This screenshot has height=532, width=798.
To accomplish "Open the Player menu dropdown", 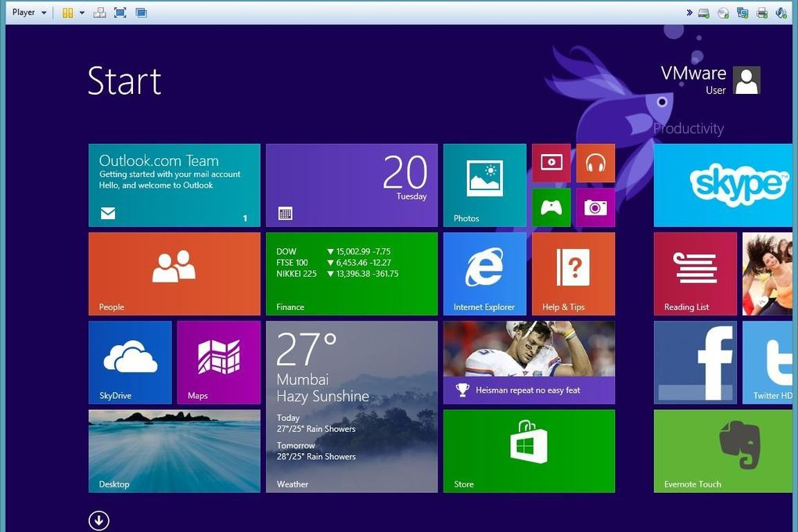I will (29, 13).
